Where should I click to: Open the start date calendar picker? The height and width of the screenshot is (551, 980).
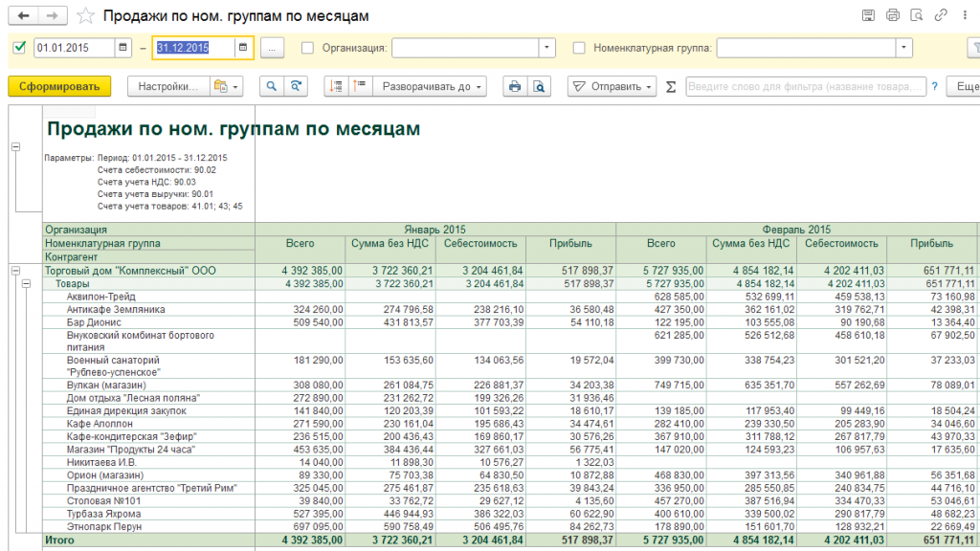coord(122,48)
